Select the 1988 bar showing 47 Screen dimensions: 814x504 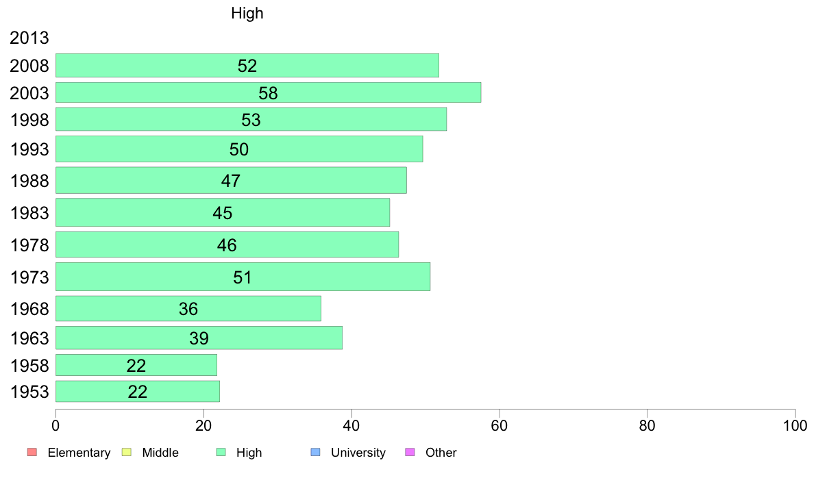(x=231, y=180)
